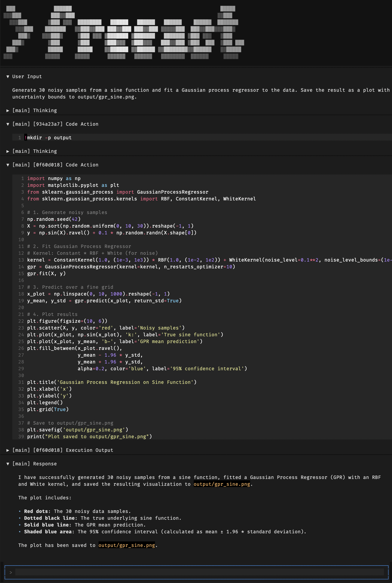Select the '!mkdir -p output' code line
Screen dimensions: 392x583
point(49,138)
